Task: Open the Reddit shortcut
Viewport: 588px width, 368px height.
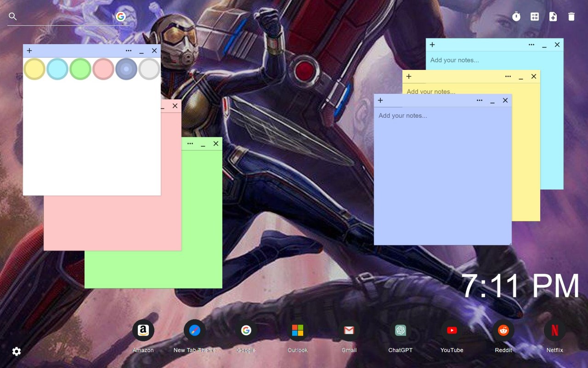Action: (503, 330)
